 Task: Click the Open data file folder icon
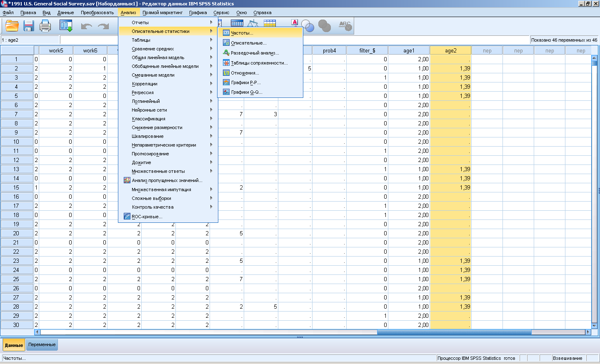(12, 26)
